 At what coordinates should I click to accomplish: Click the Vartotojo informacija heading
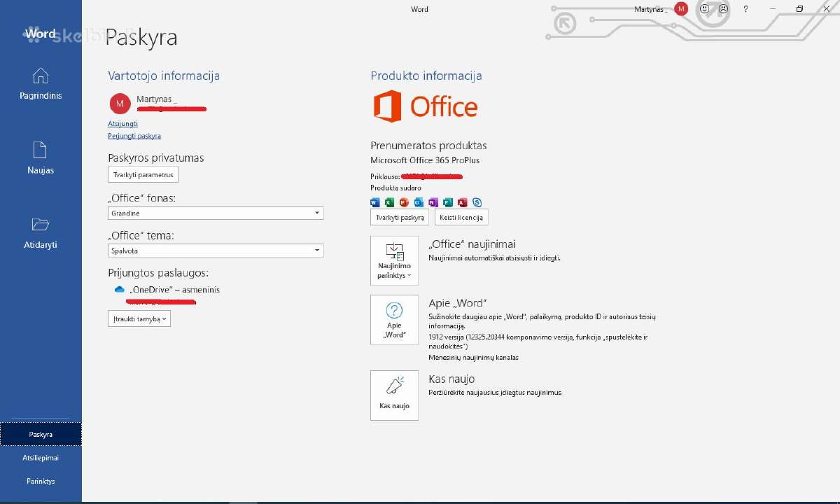click(164, 76)
